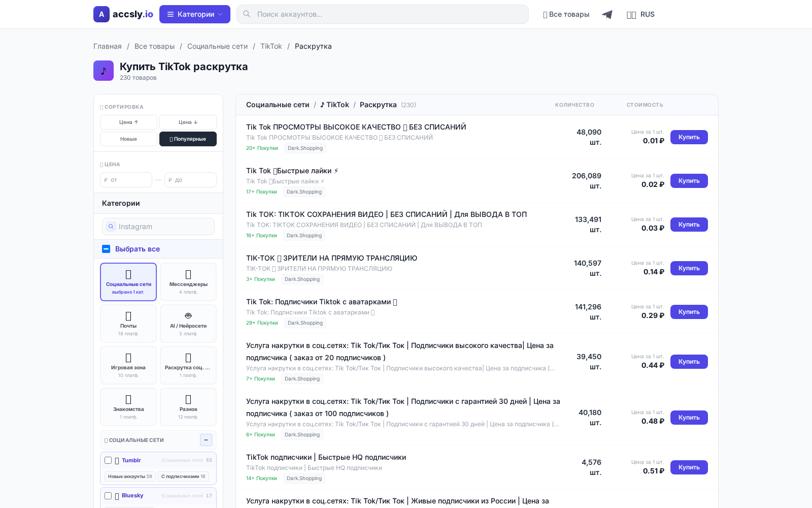This screenshot has height=508, width=812.
Task: Click Tumblr 'С подписчиками 16' tag
Action: click(183, 477)
